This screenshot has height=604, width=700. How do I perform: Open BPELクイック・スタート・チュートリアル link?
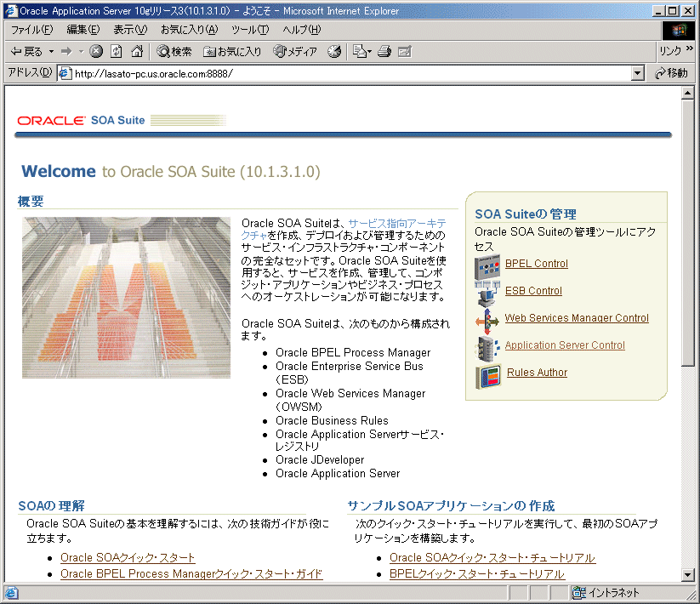coord(477,574)
